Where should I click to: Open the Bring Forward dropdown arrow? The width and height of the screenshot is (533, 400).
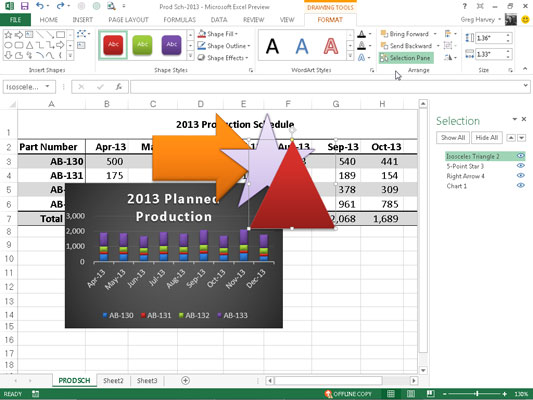pos(435,34)
